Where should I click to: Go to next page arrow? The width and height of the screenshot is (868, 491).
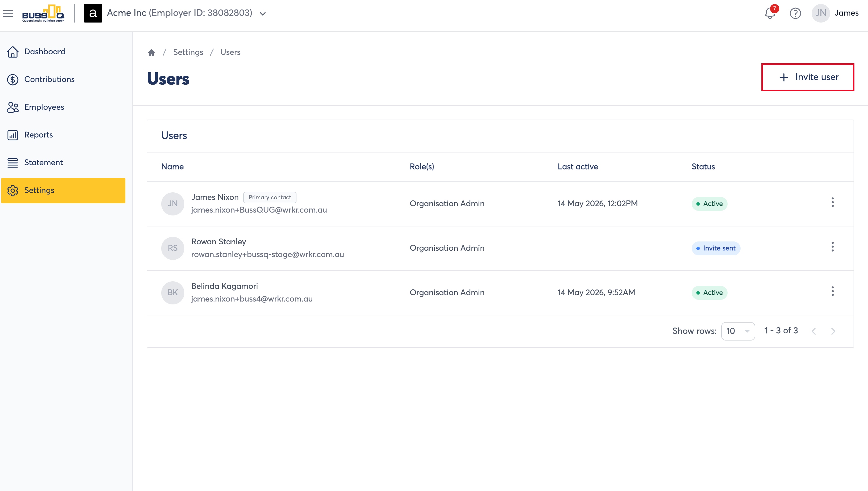pyautogui.click(x=833, y=331)
